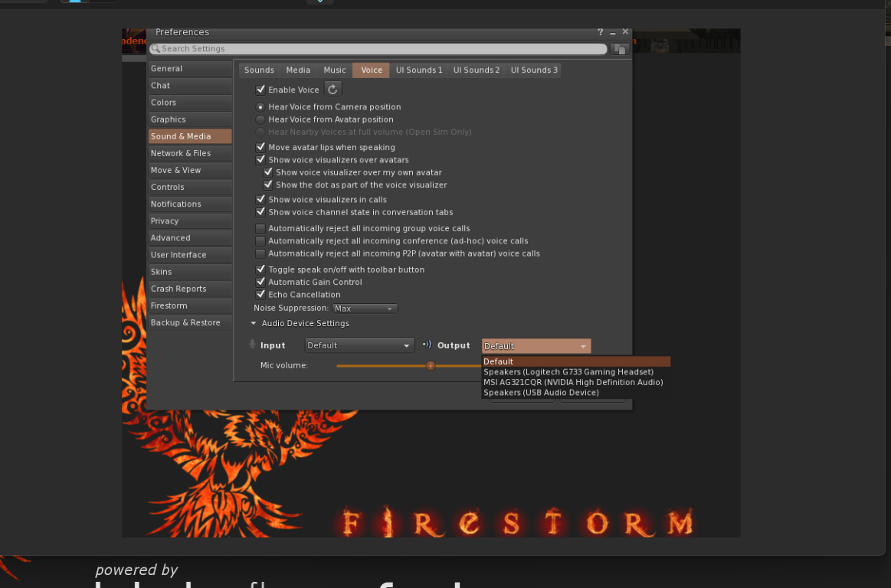The image size is (891, 588).
Task: Open the Input device dropdown
Action: click(359, 345)
